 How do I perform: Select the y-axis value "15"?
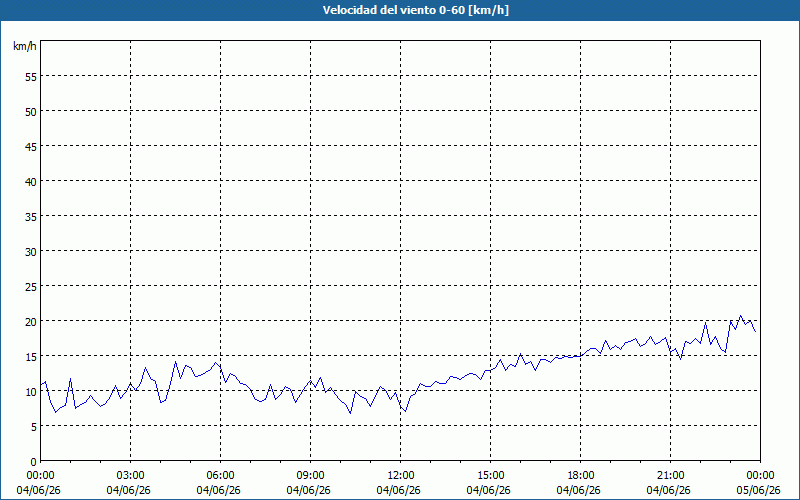[31, 357]
